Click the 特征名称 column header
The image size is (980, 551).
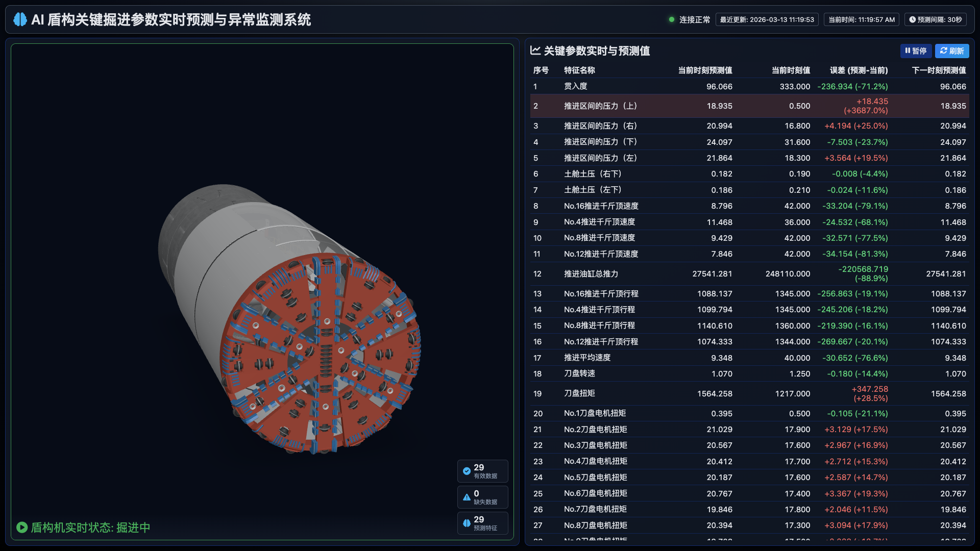579,70
